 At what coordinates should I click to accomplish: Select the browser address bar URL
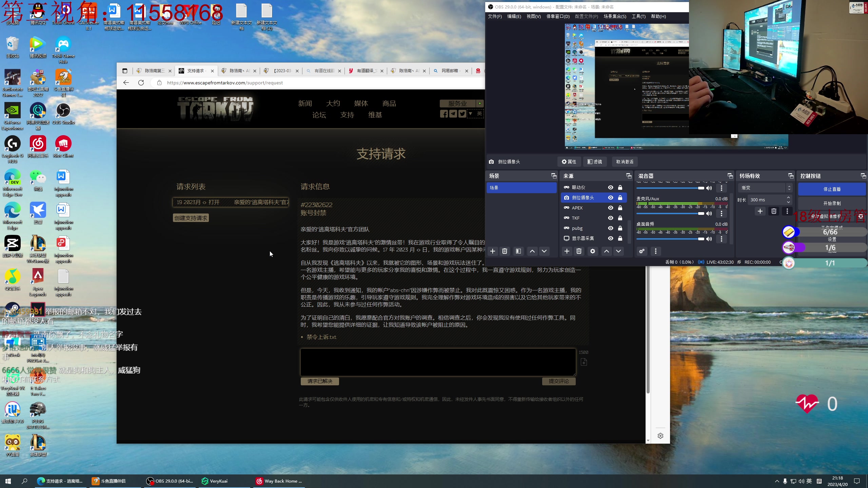coord(225,83)
